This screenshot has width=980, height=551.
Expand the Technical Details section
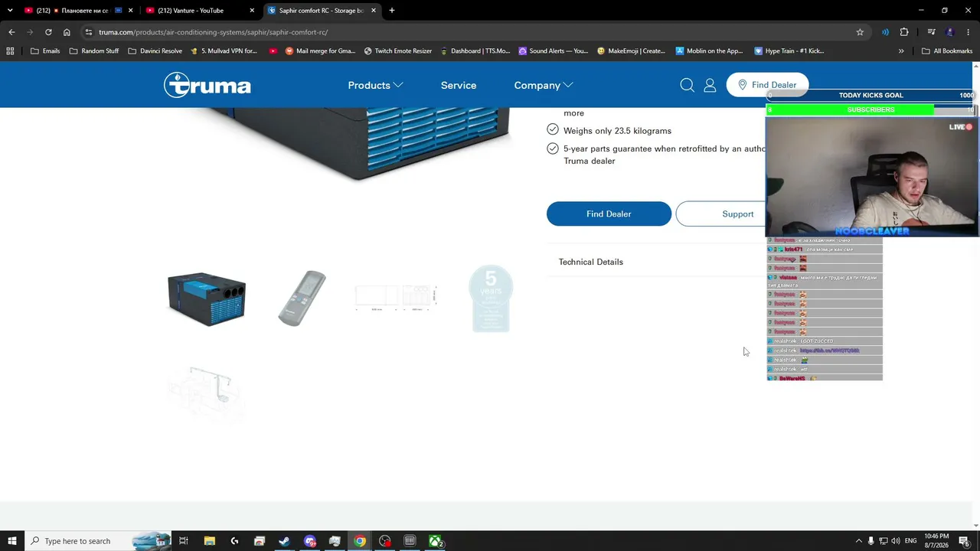[x=591, y=262]
